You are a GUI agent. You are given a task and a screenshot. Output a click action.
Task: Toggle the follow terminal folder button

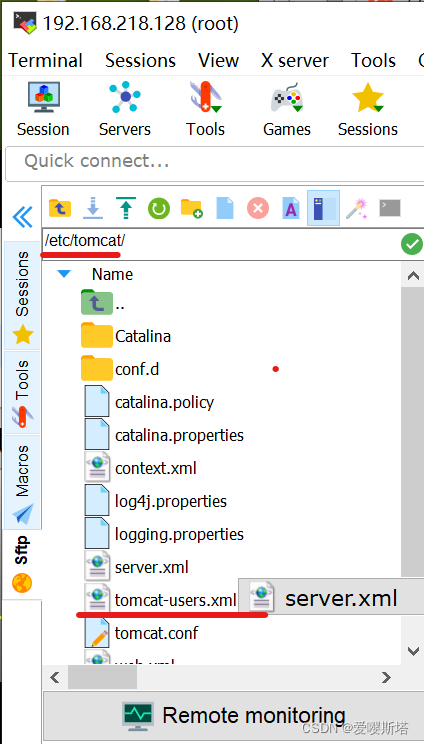click(x=323, y=208)
